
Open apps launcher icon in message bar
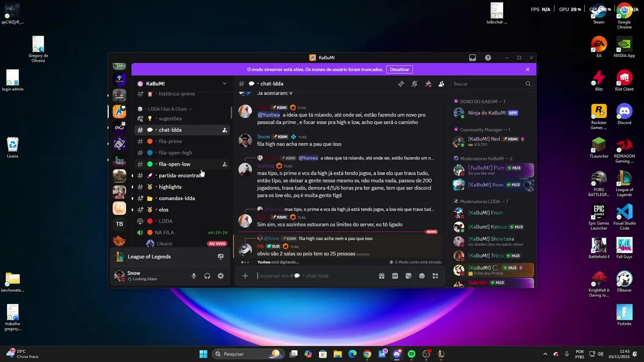[x=435, y=276]
